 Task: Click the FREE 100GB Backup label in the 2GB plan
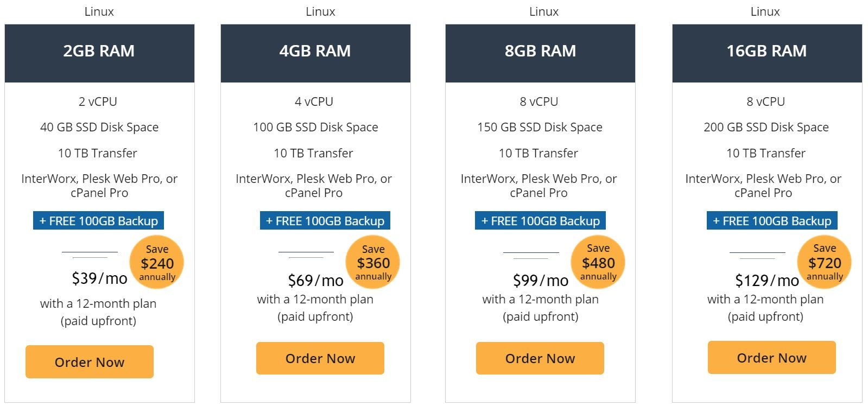98,221
